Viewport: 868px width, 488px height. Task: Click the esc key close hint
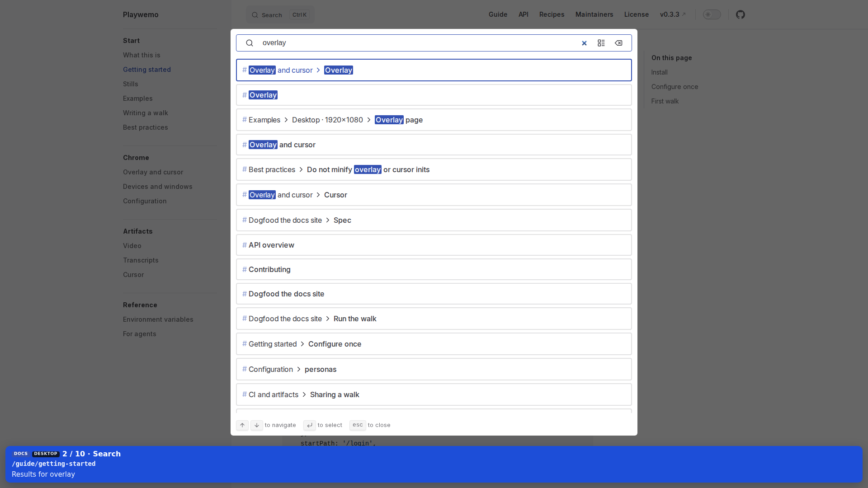(358, 425)
